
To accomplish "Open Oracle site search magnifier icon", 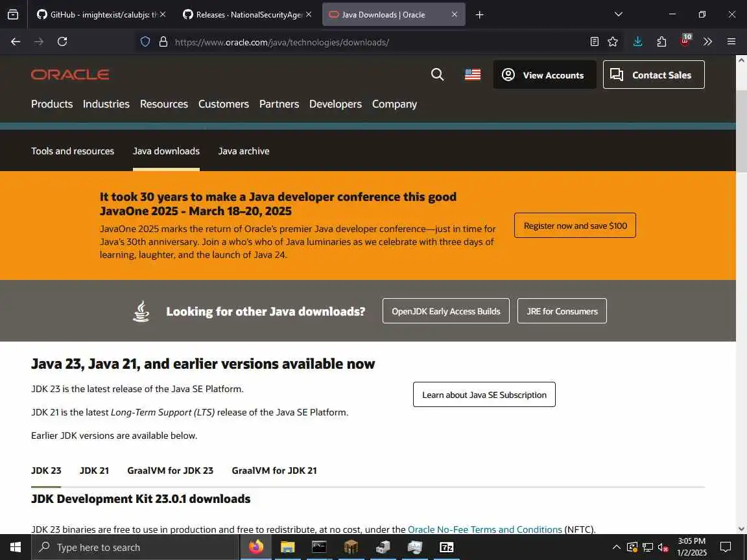I will click(x=437, y=75).
